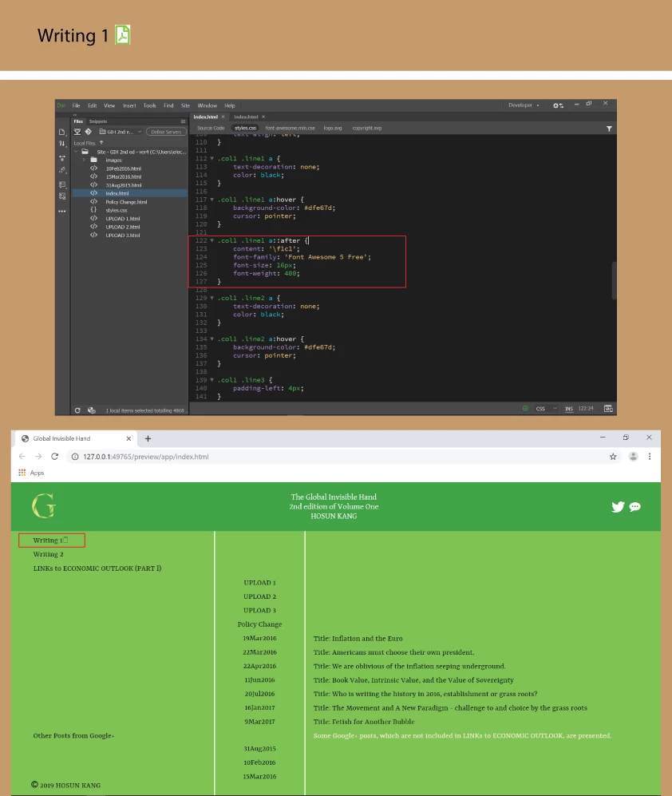Open the Files panel options menu icon

[x=183, y=121]
